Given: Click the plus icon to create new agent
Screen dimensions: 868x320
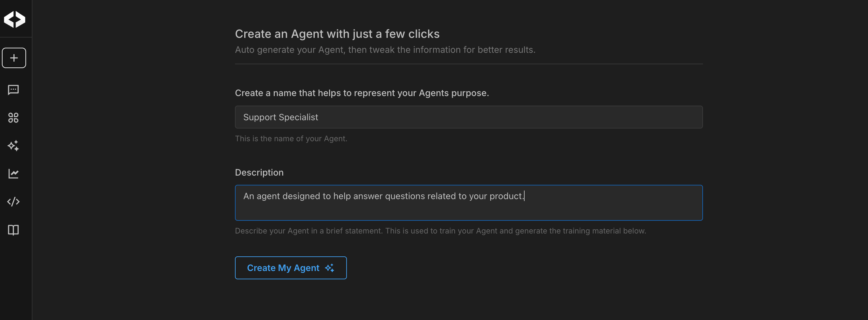Looking at the screenshot, I should point(14,58).
